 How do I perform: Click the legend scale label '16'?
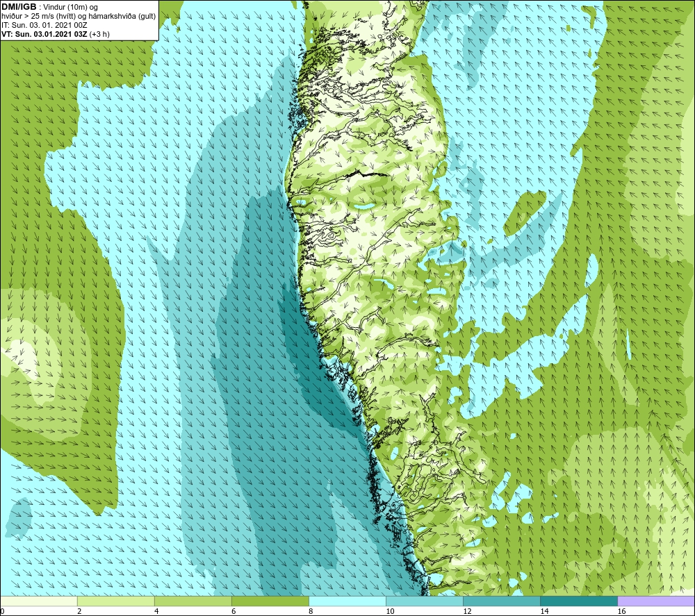click(x=621, y=612)
